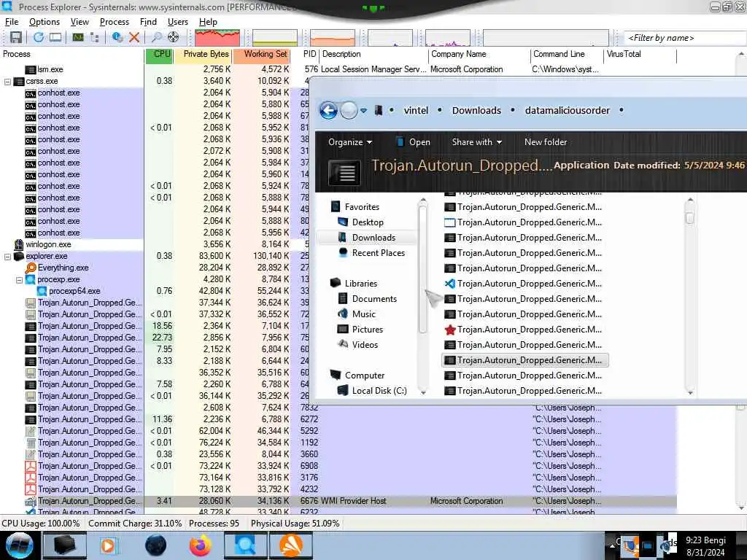Collapse the explorer.exe tree node
Image resolution: width=747 pixels, height=560 pixels.
(7, 257)
